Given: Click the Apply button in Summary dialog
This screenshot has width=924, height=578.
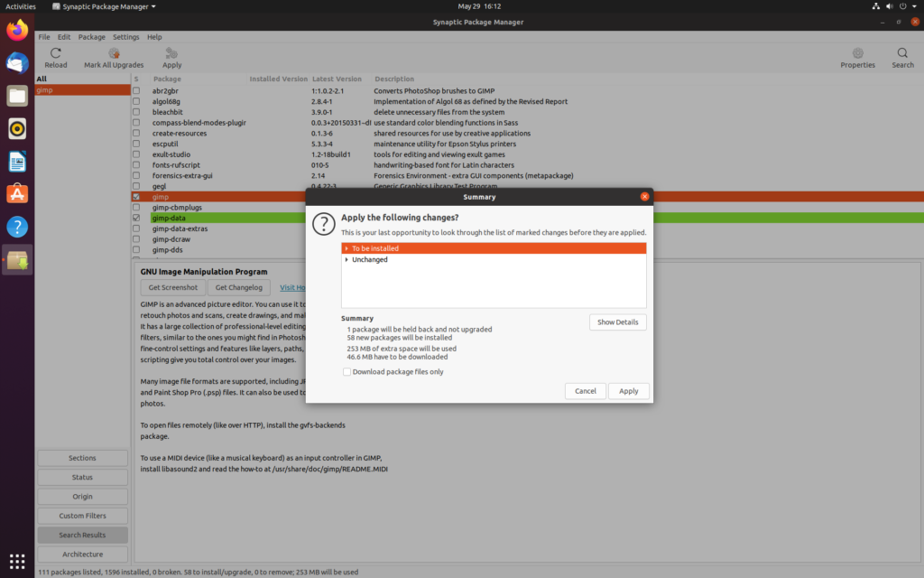Looking at the screenshot, I should pyautogui.click(x=628, y=391).
